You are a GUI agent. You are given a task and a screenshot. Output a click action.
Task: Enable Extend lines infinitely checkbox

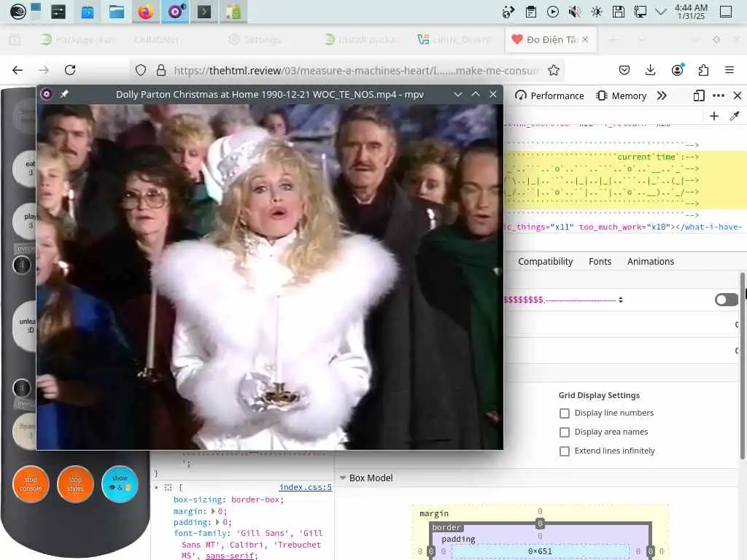coord(565,451)
